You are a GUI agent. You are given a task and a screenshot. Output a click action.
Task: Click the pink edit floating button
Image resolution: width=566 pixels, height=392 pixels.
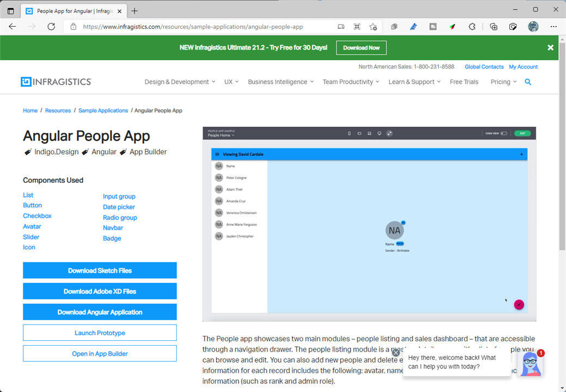point(519,305)
